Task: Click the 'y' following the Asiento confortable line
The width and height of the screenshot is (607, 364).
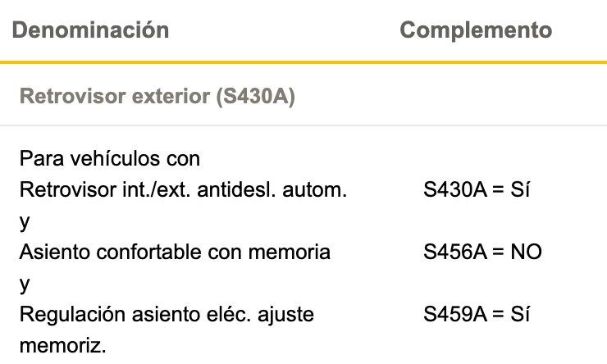Action: (25, 284)
